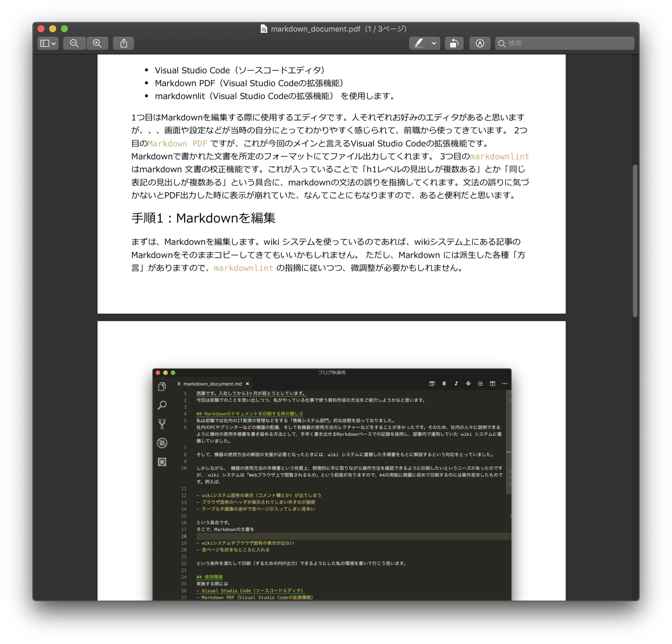The width and height of the screenshot is (672, 644).
Task: Click the list icon in editor toolbar
Action: point(480,383)
